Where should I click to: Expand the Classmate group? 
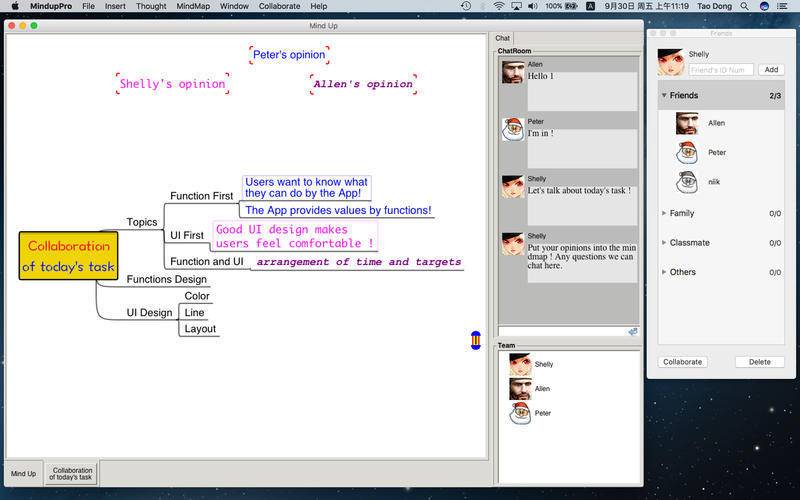pyautogui.click(x=664, y=243)
